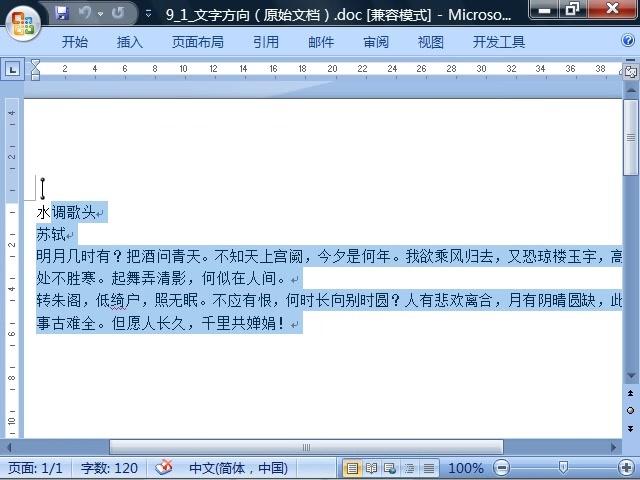Select the 引用 ribbon tab
This screenshot has height=480, width=640.
click(266, 42)
